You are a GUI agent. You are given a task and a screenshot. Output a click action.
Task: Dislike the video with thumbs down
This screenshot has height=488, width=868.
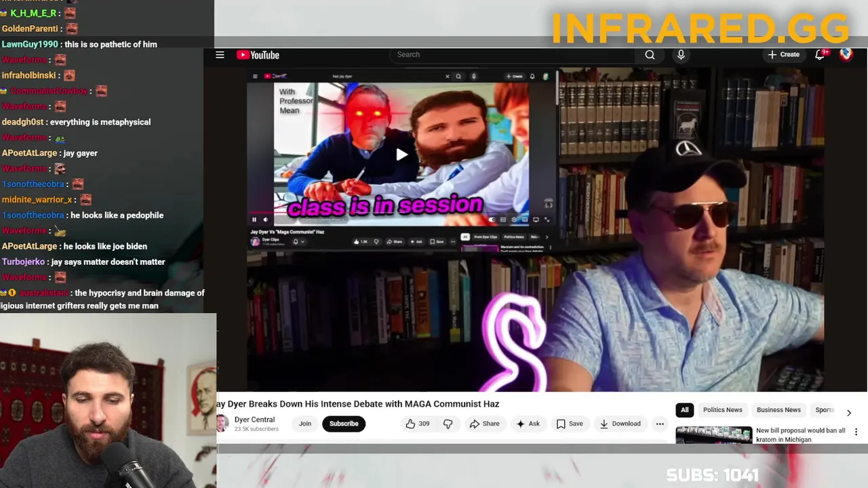click(x=448, y=424)
